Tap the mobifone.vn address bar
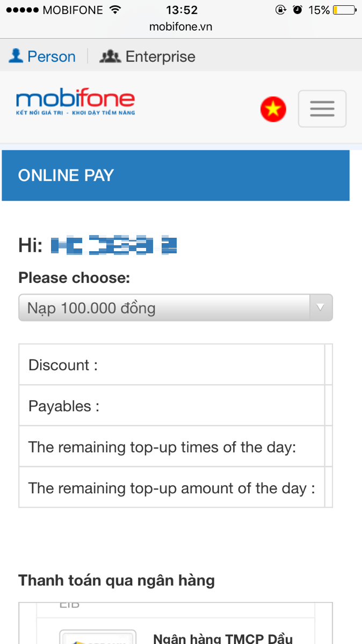Screen dimensions: 362x644 click(180, 26)
